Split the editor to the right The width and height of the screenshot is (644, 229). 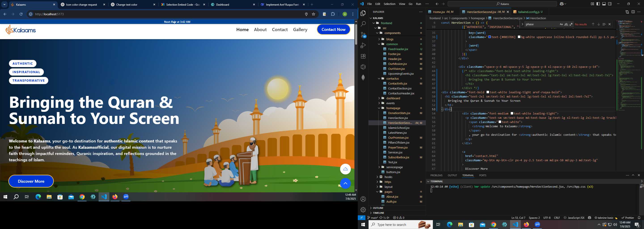633,12
